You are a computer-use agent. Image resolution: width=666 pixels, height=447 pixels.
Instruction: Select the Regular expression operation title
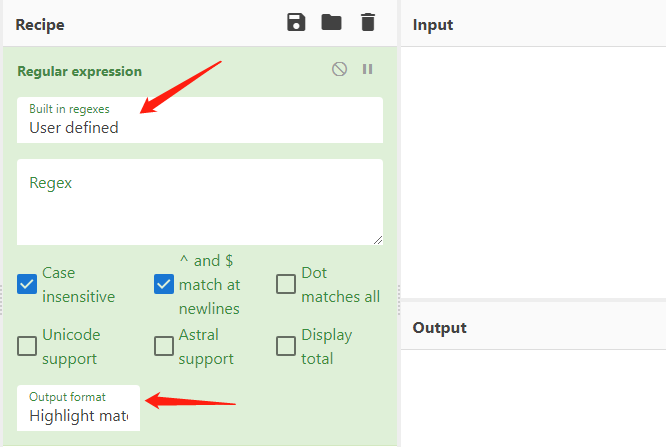(x=80, y=71)
